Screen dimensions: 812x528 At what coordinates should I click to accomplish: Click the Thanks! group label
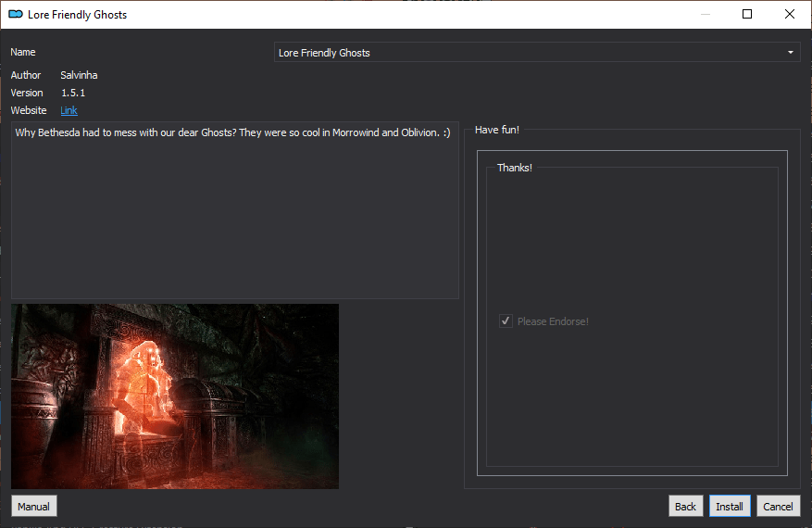point(514,168)
